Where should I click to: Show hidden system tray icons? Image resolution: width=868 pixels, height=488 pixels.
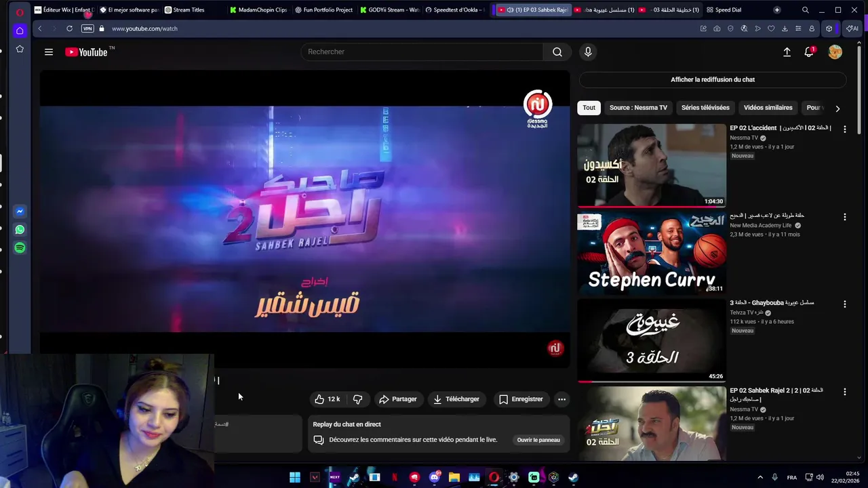tap(759, 477)
